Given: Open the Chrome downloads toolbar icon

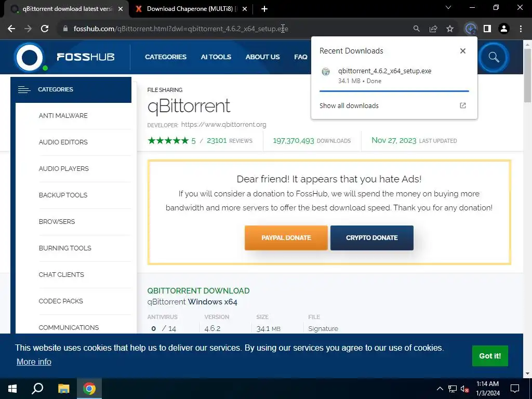Looking at the screenshot, I should pos(470,29).
